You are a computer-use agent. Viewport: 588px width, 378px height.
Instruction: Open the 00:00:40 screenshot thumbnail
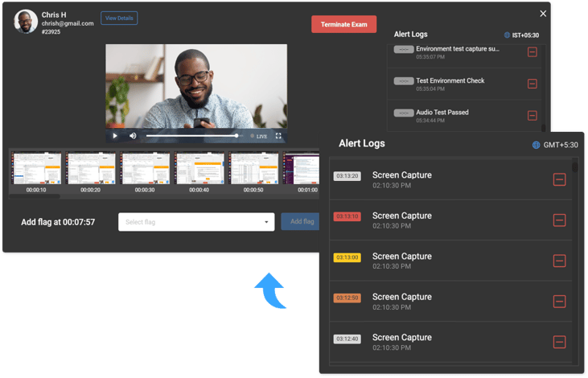pyautogui.click(x=199, y=168)
